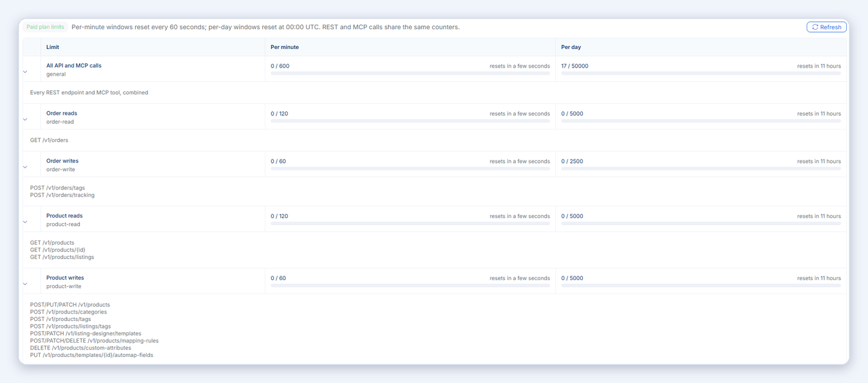Click the 0 / 2500 per-day value
The height and width of the screenshot is (383, 868).
[x=572, y=161]
